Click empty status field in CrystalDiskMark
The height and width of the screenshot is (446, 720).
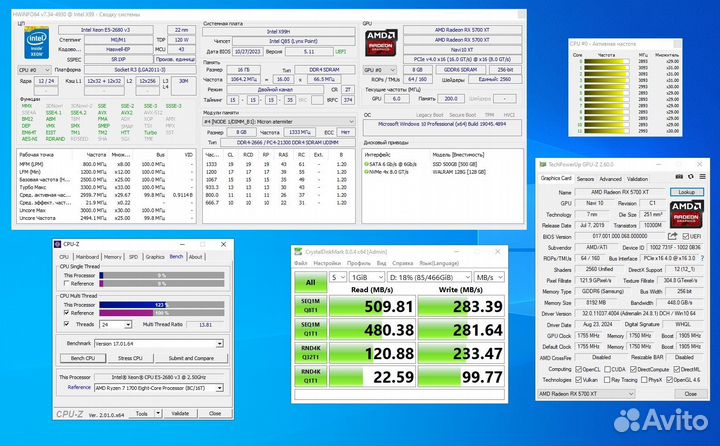pyautogui.click(x=399, y=395)
